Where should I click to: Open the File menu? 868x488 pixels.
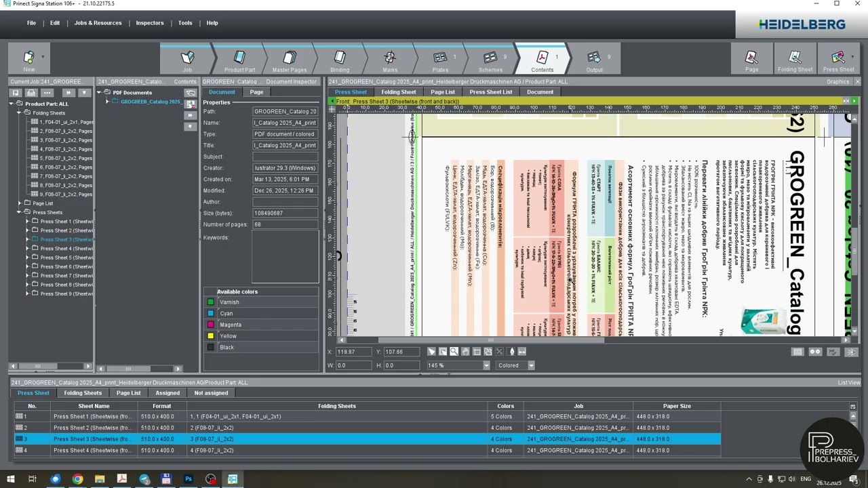click(31, 23)
